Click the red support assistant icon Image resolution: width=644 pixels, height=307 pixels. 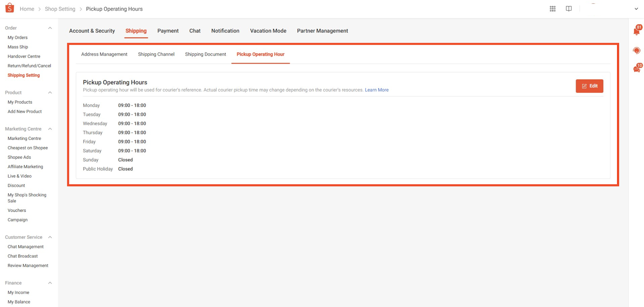pos(636,51)
